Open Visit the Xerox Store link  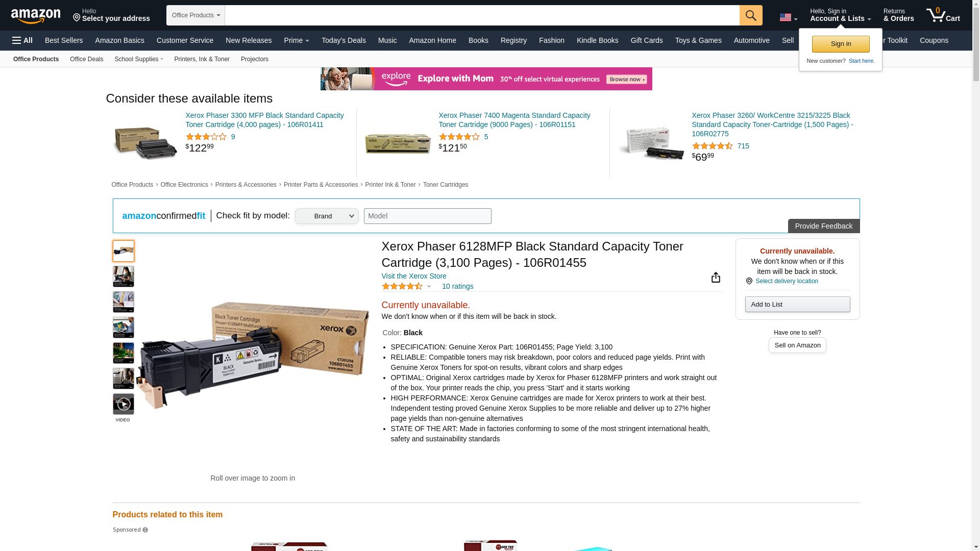point(414,276)
